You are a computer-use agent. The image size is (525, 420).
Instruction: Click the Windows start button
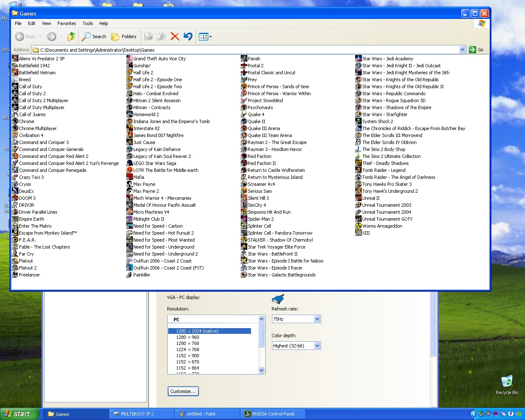pos(20,414)
